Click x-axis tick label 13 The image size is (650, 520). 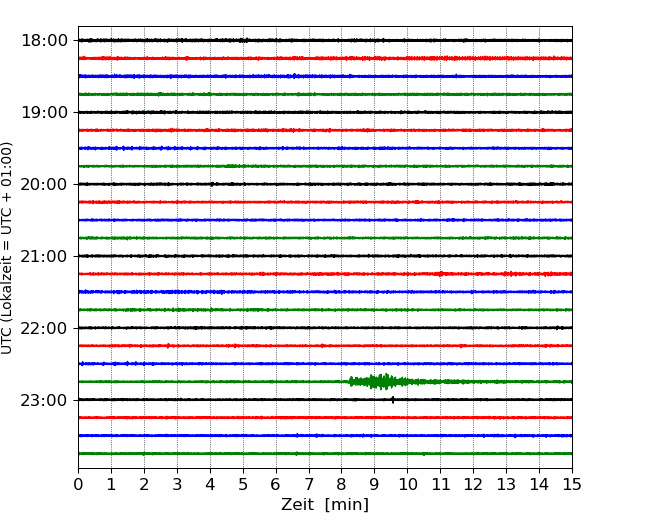(506, 484)
